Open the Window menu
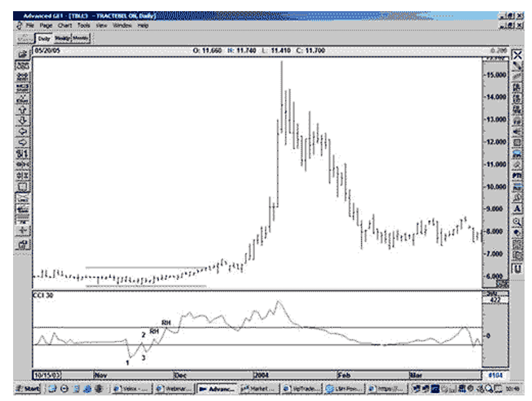The height and width of the screenshot is (401, 532). [x=122, y=25]
